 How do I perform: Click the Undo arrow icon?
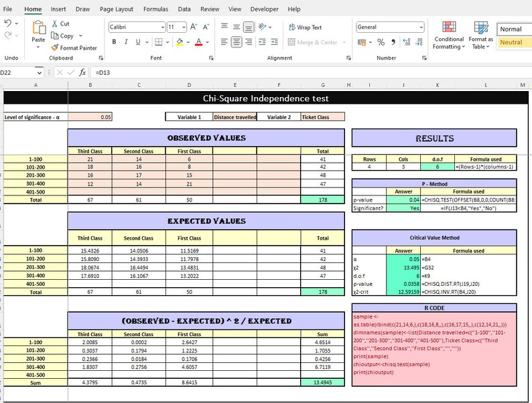[8, 23]
